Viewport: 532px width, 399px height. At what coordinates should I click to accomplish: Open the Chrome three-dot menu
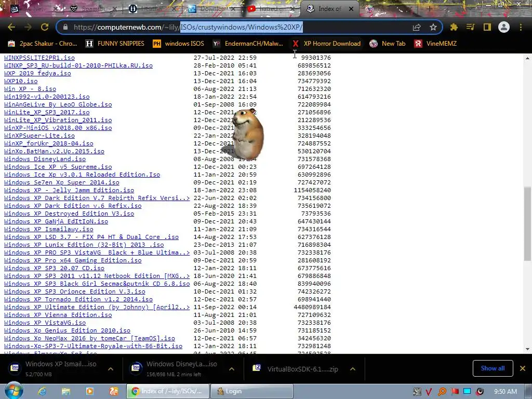click(521, 27)
